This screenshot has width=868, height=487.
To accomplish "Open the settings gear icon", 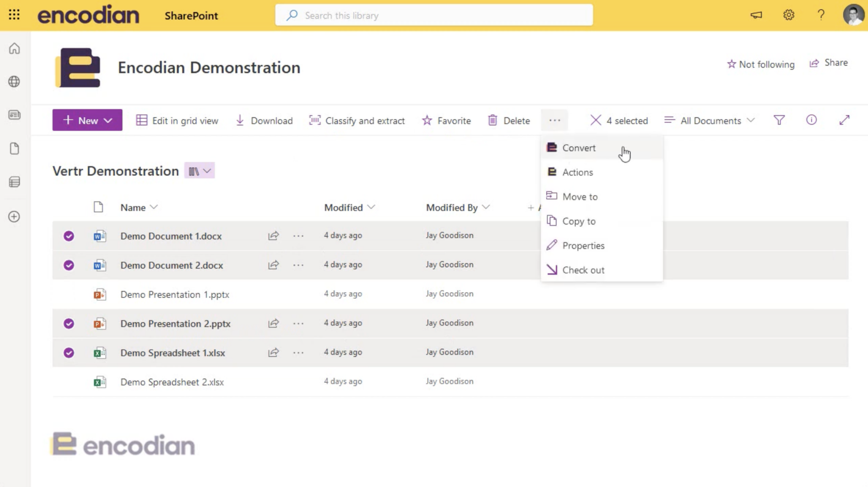I will point(788,15).
